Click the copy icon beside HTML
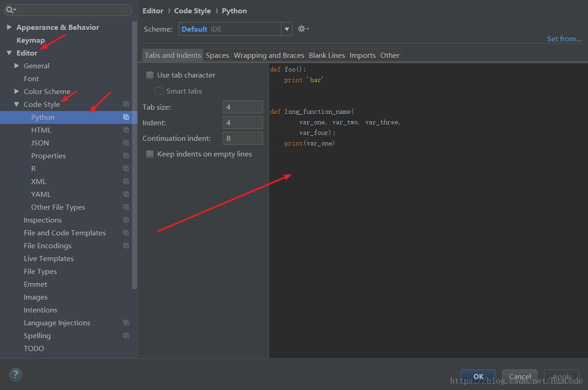The width and height of the screenshot is (588, 390). (126, 130)
